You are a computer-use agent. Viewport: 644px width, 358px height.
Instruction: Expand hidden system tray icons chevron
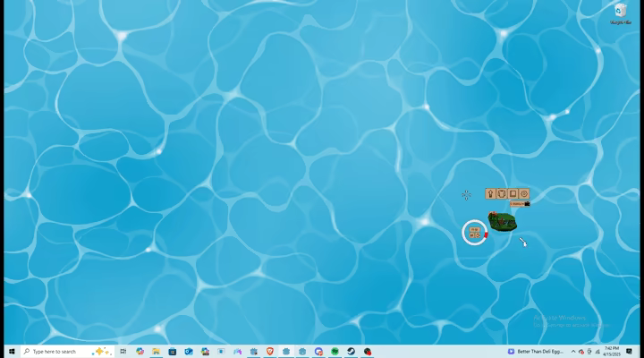[573, 352]
